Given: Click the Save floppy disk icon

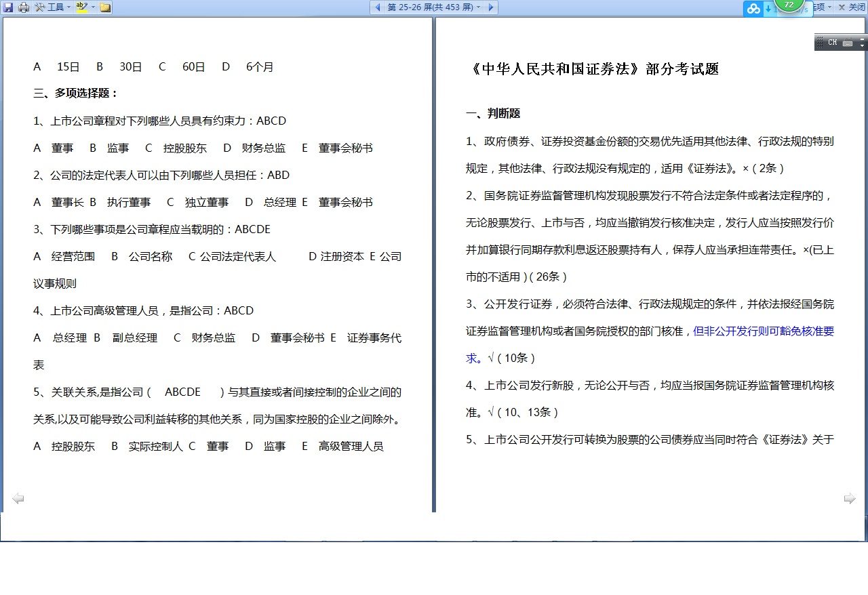Looking at the screenshot, I should 8,7.
